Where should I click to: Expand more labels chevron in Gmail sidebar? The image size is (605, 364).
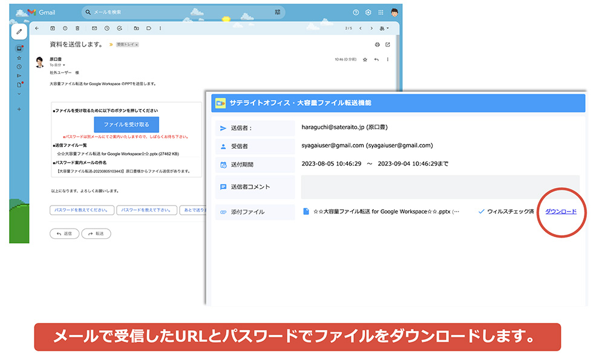click(19, 94)
